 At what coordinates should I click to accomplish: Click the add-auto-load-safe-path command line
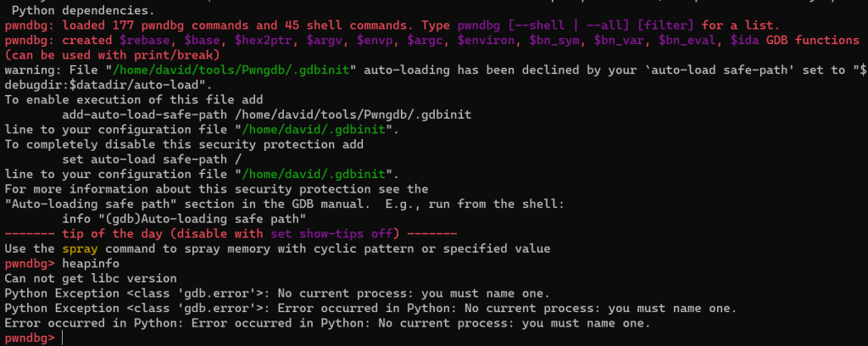(x=266, y=114)
